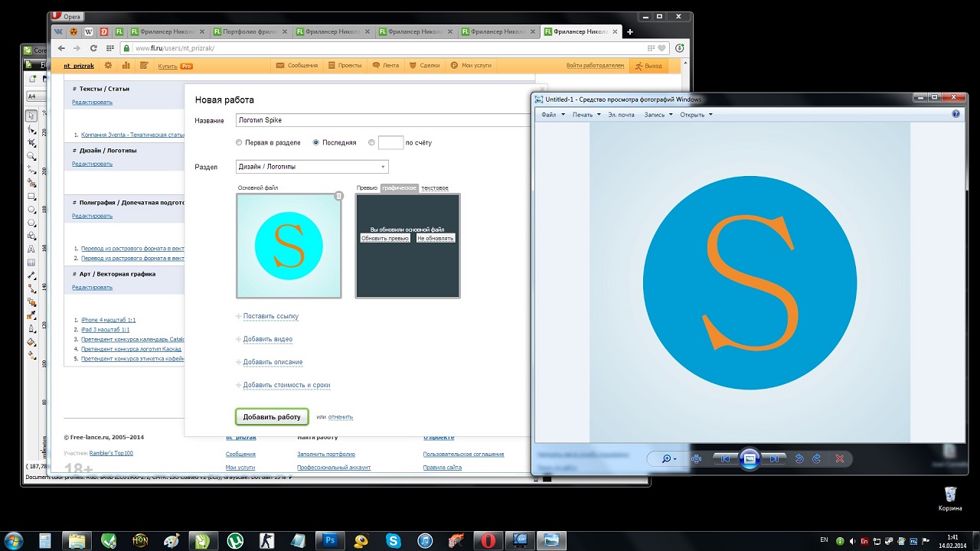
Task: Open the Печать menu in Photo Viewer
Action: click(586, 115)
